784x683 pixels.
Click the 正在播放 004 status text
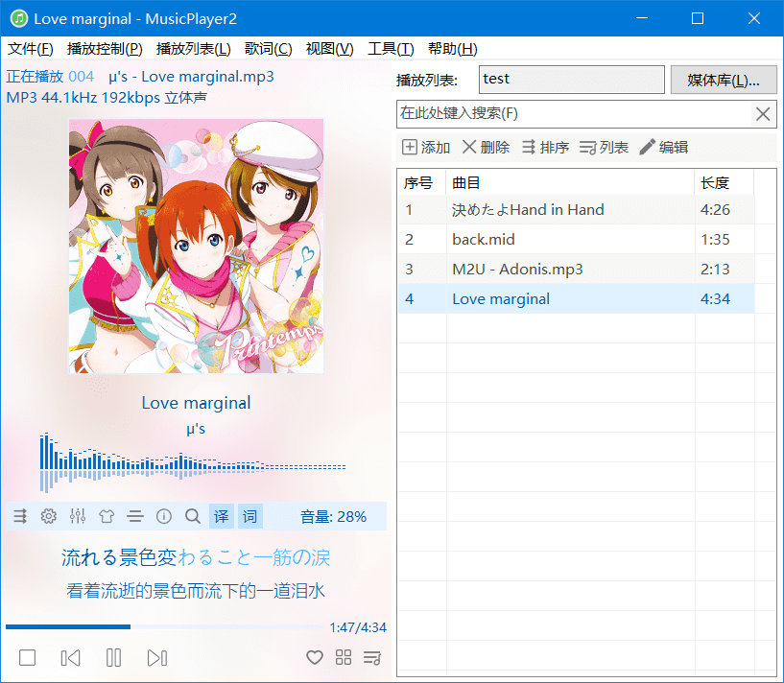click(50, 77)
